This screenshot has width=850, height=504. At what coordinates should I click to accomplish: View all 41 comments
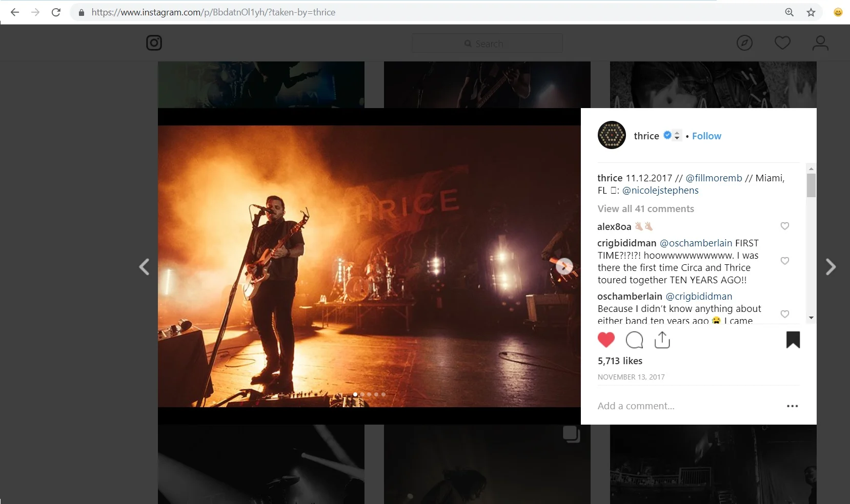pos(646,208)
